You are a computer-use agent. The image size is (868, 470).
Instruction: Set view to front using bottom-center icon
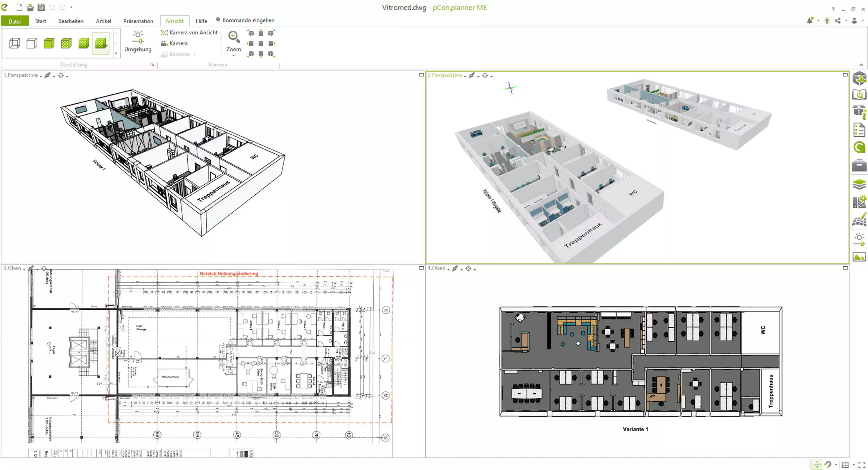[261, 54]
